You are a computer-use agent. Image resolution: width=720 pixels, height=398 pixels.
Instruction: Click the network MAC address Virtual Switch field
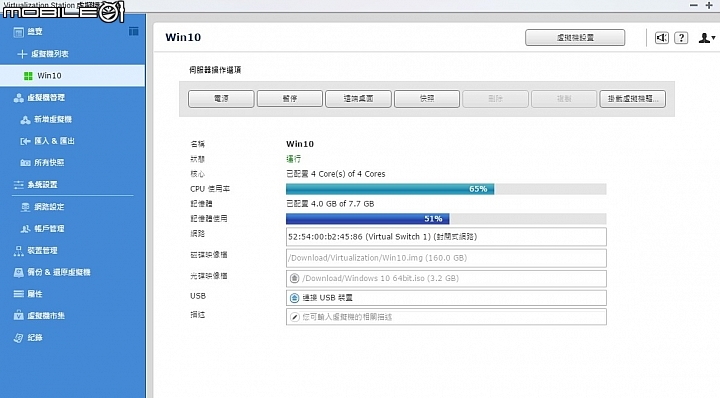pos(446,237)
